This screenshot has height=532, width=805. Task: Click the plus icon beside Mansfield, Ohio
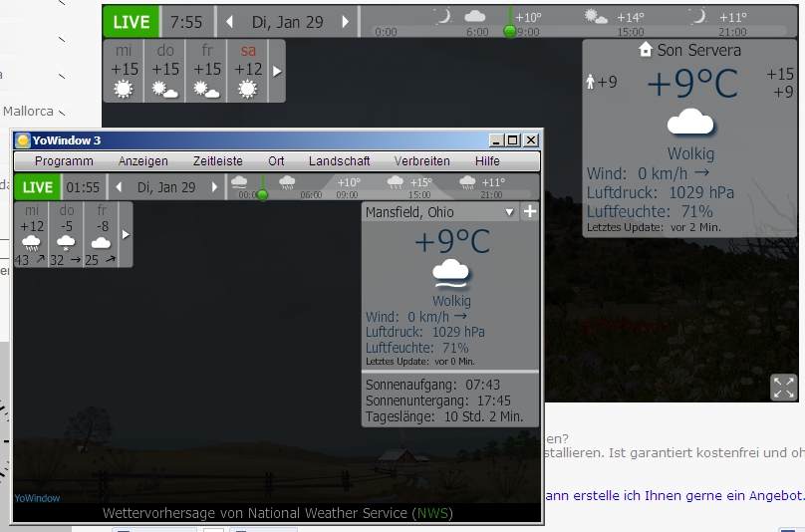(x=529, y=212)
